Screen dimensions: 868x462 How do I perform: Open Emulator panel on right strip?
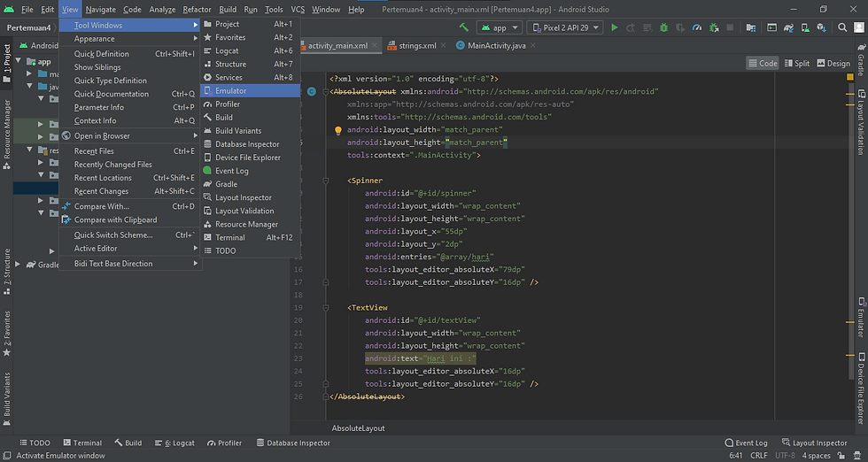pos(861,317)
